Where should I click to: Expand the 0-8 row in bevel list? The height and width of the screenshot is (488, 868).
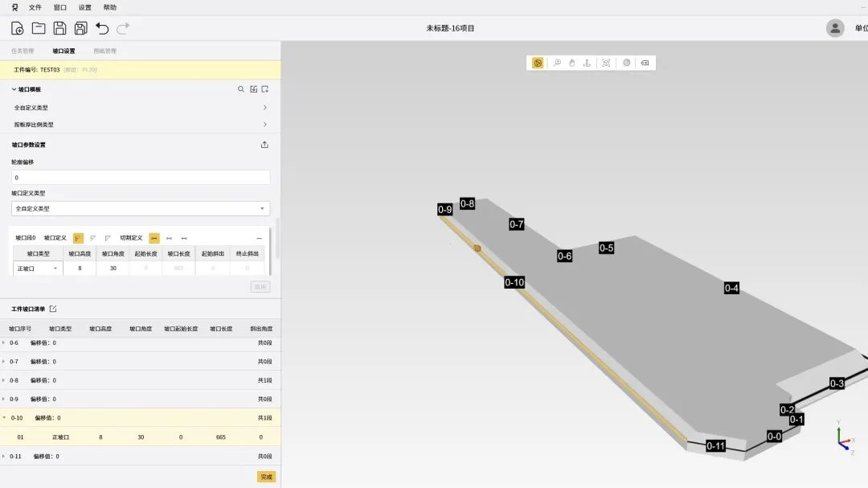[3, 380]
